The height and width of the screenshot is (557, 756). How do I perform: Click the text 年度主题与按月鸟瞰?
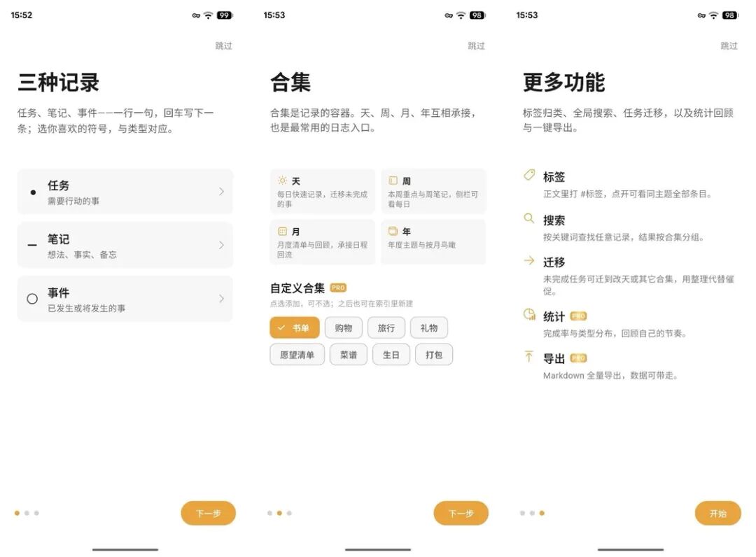422,245
